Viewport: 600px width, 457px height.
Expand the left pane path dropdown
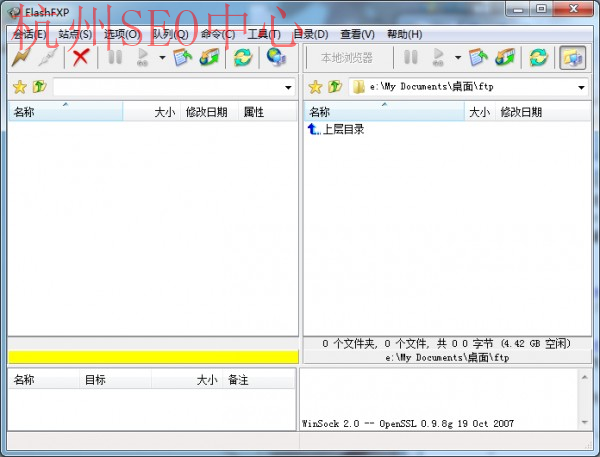pos(288,88)
